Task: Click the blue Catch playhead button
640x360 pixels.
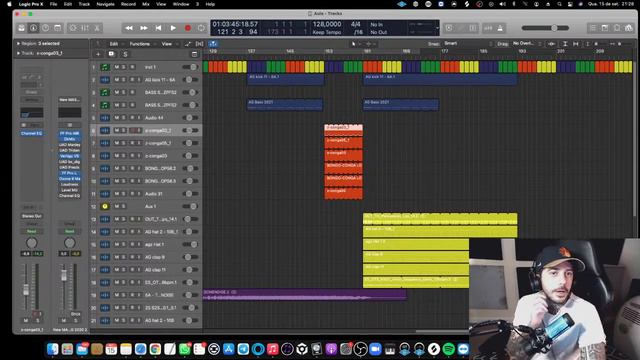Action: pyautogui.click(x=213, y=44)
